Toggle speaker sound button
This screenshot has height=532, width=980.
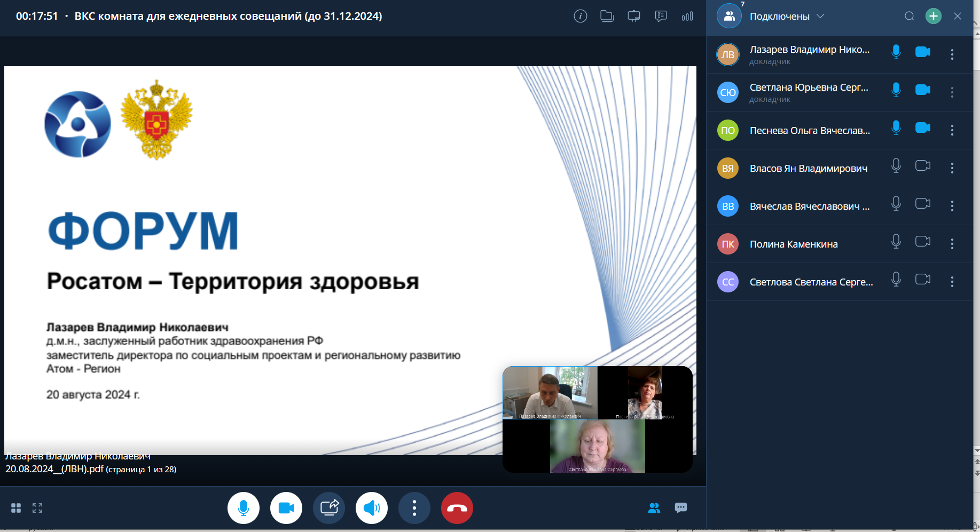372,508
